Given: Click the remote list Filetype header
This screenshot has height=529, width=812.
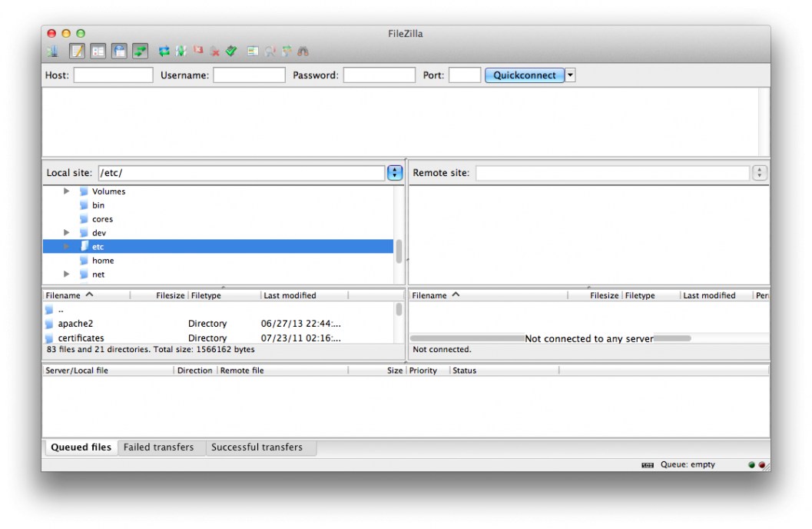Looking at the screenshot, I should coord(651,295).
